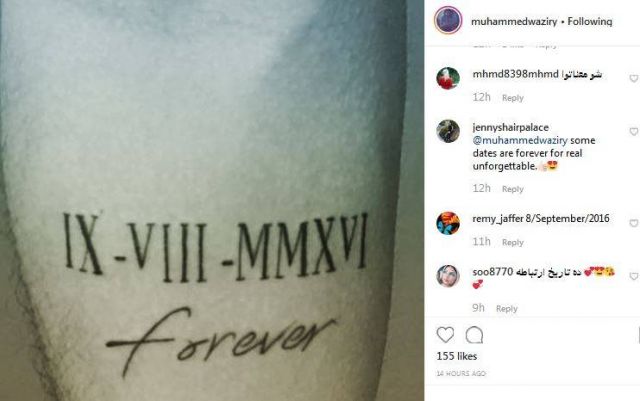
Task: Open the muhammedwaziry username link in header
Action: pos(514,22)
